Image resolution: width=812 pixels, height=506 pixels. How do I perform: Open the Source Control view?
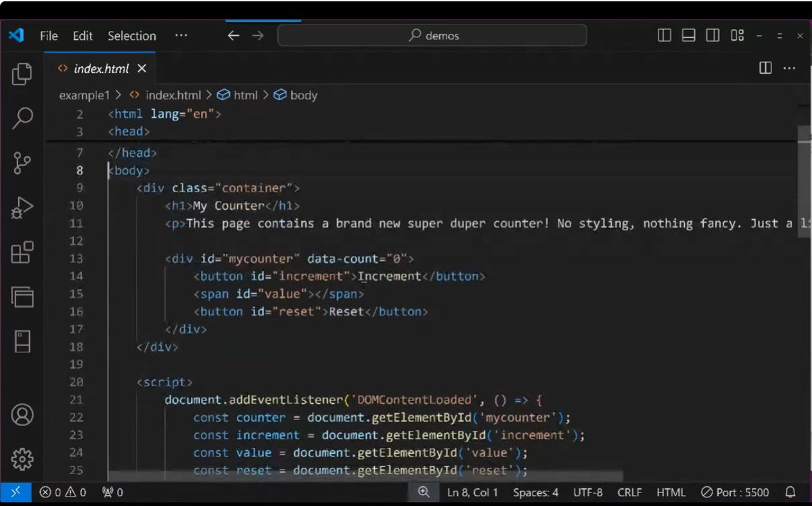(22, 163)
